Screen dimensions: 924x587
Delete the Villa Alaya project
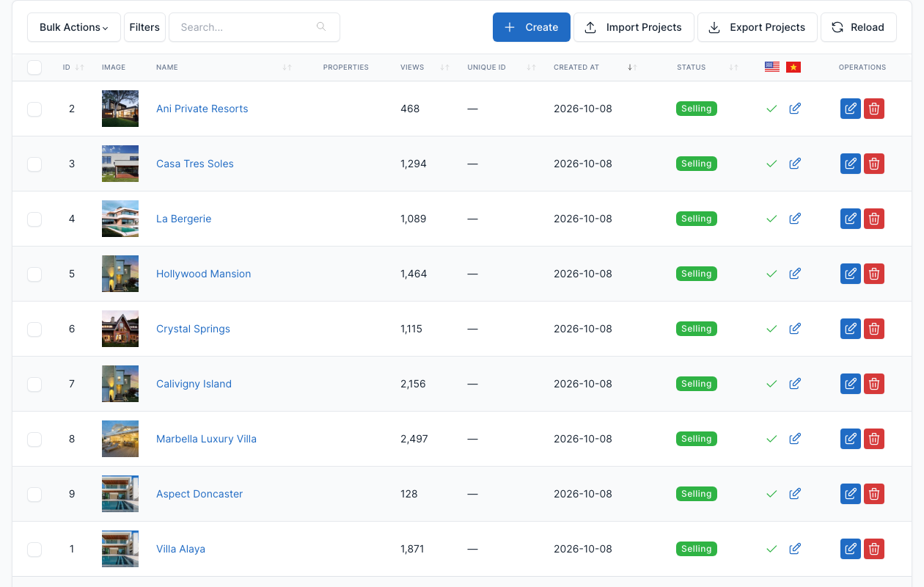click(x=874, y=549)
